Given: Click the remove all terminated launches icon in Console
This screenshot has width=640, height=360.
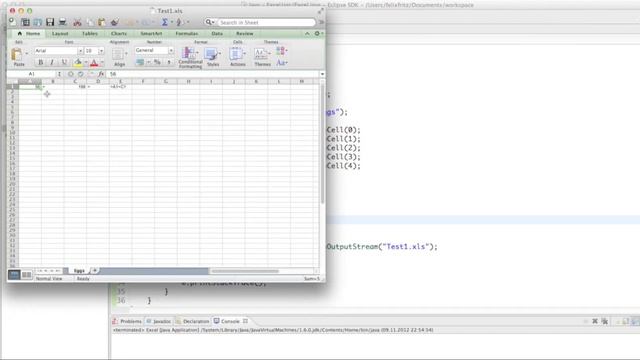Looking at the screenshot, I should click(x=604, y=322).
